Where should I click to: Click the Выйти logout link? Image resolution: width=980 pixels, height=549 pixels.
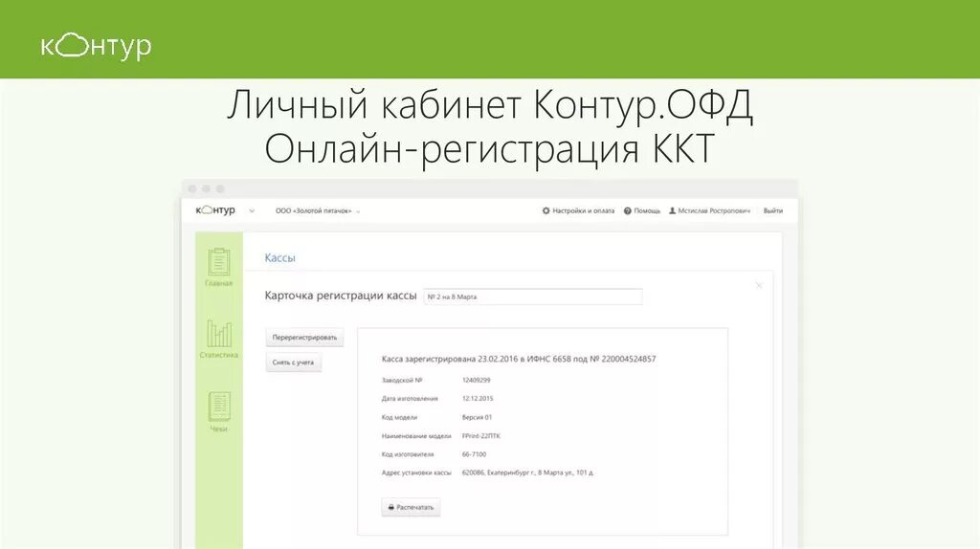tap(773, 211)
